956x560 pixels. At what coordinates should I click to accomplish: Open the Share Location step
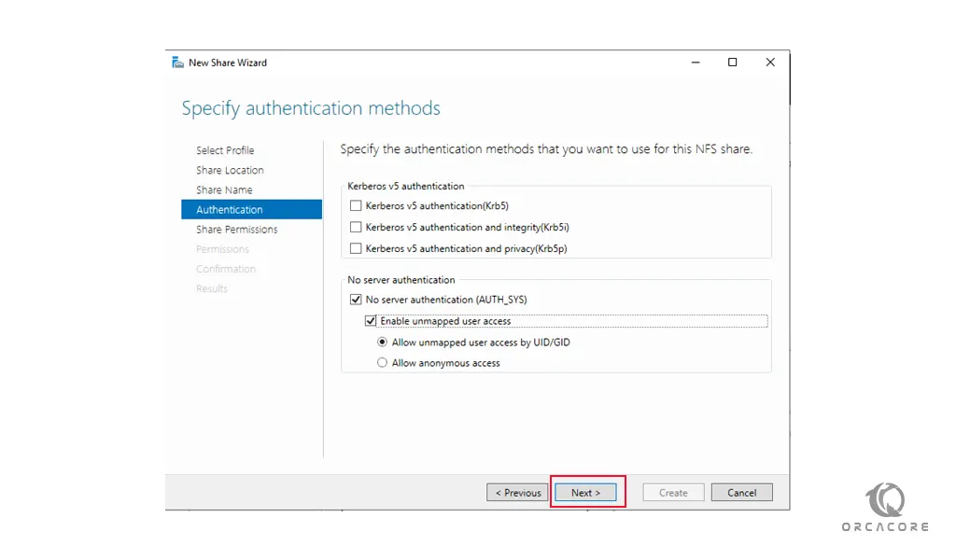click(x=230, y=170)
